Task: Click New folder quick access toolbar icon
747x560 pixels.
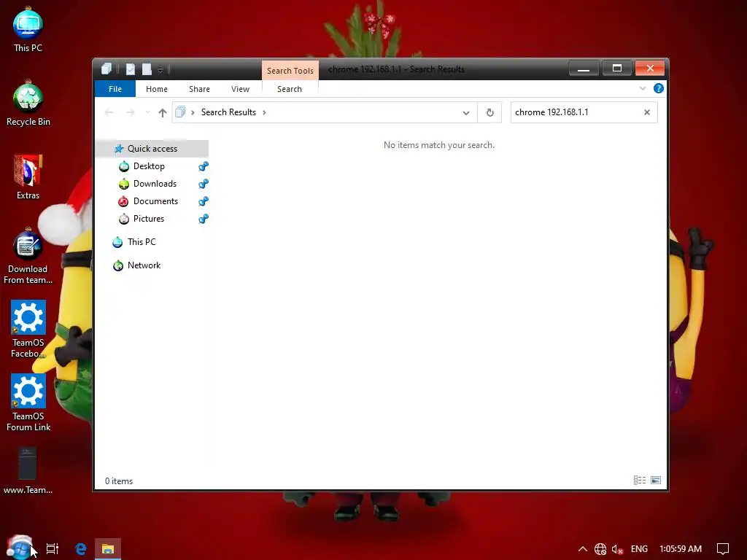Action: (x=147, y=69)
